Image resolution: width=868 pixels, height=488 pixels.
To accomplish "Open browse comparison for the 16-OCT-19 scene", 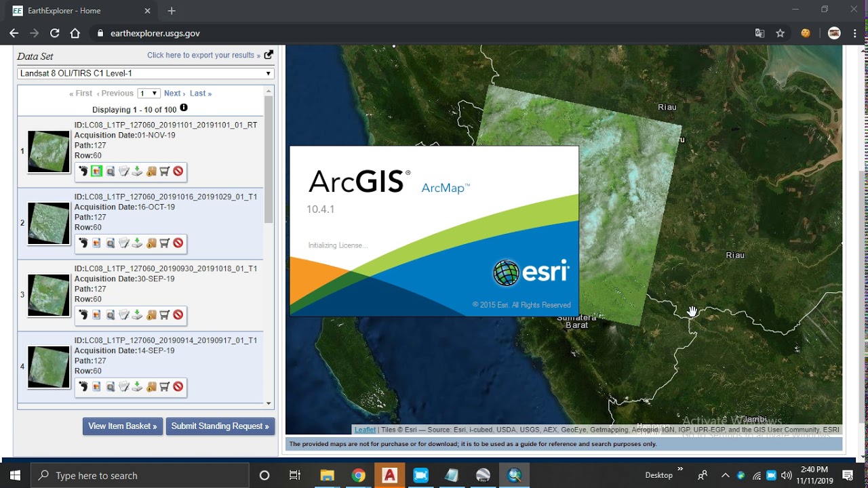I will coord(110,243).
